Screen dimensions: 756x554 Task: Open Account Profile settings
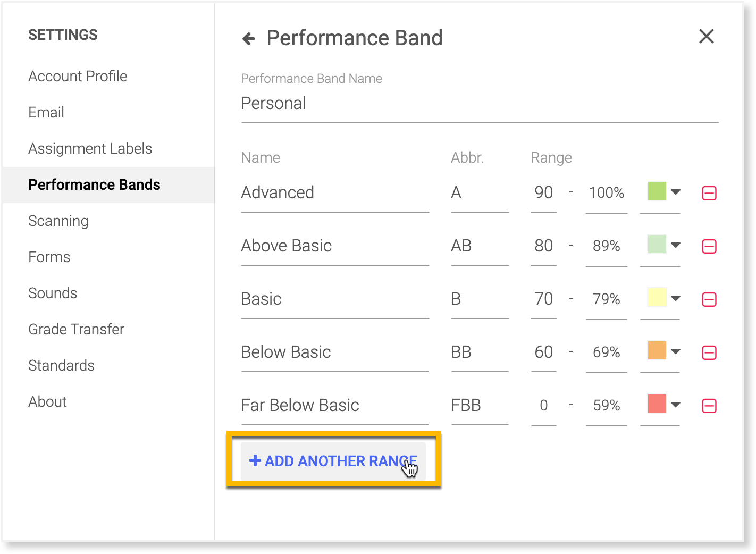[x=78, y=77]
